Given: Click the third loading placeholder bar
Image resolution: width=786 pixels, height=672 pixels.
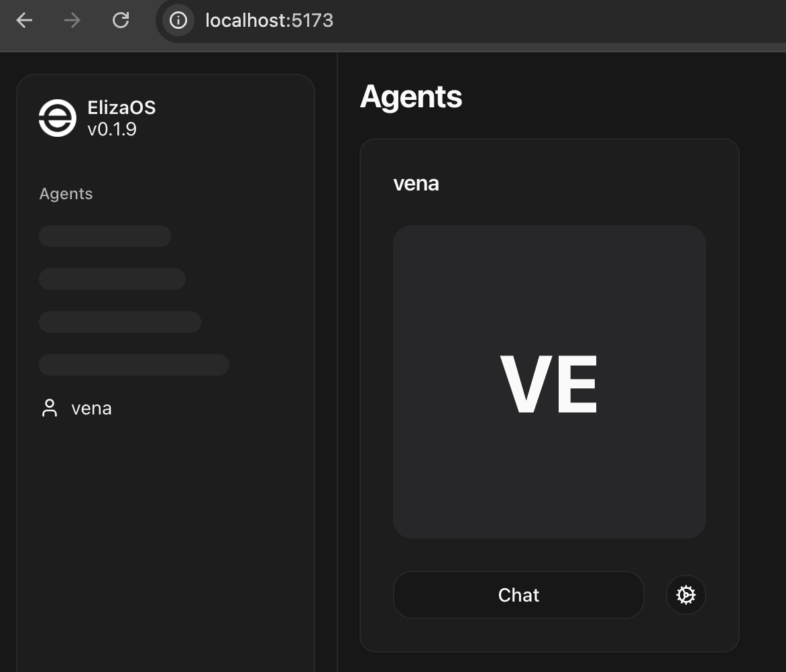Looking at the screenshot, I should [x=120, y=322].
